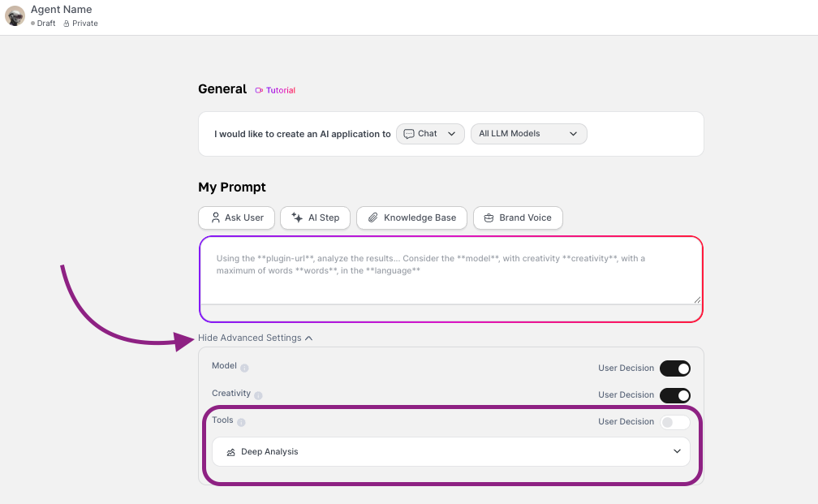The height and width of the screenshot is (504, 818).
Task: Click the Private lock icon
Action: coord(67,24)
